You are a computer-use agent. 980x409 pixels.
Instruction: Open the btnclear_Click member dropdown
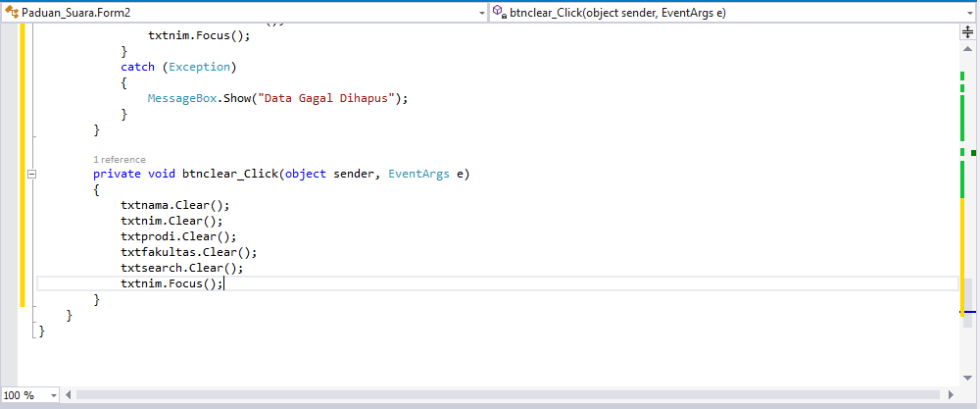tap(970, 13)
